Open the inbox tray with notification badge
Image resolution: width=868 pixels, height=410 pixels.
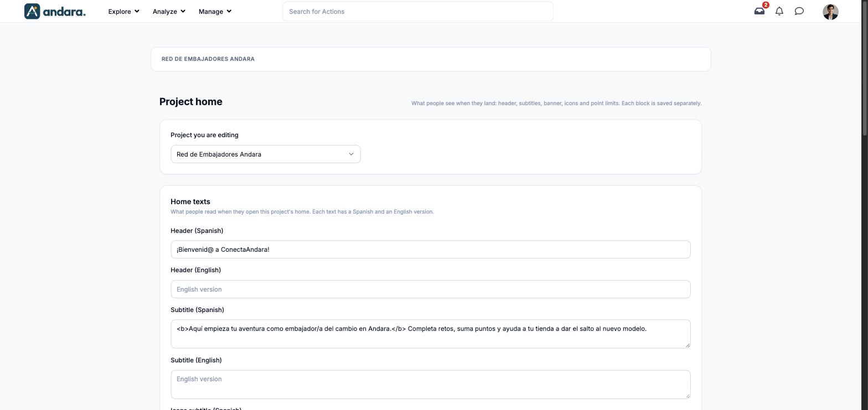(759, 11)
